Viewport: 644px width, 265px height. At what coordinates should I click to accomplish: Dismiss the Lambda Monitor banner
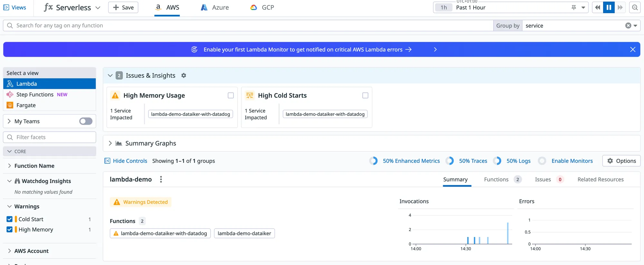click(632, 50)
